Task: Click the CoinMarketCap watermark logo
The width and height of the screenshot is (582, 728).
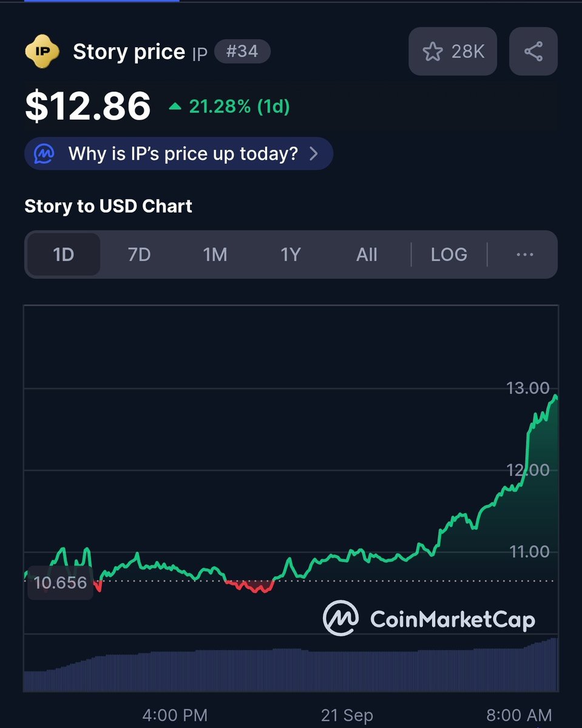Action: [428, 618]
